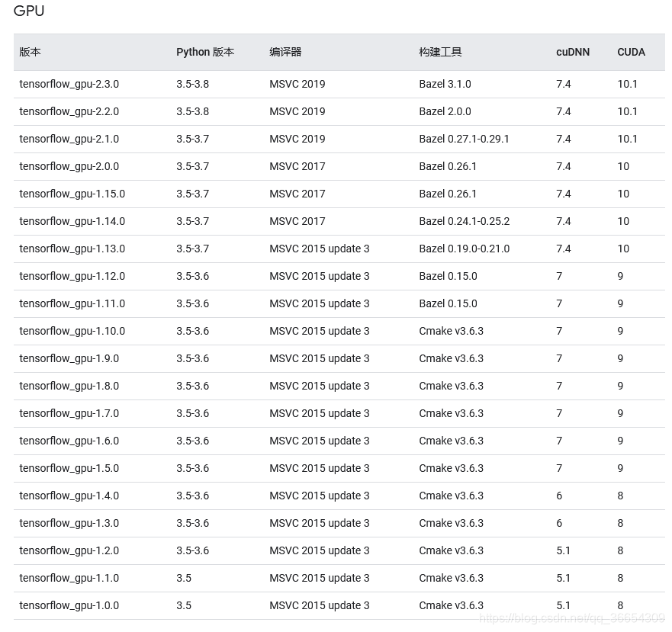This screenshot has height=632, width=672.
Task: Click cuDNN 6 in tensorflow_gpu-1.4.0 row
Action: point(559,496)
